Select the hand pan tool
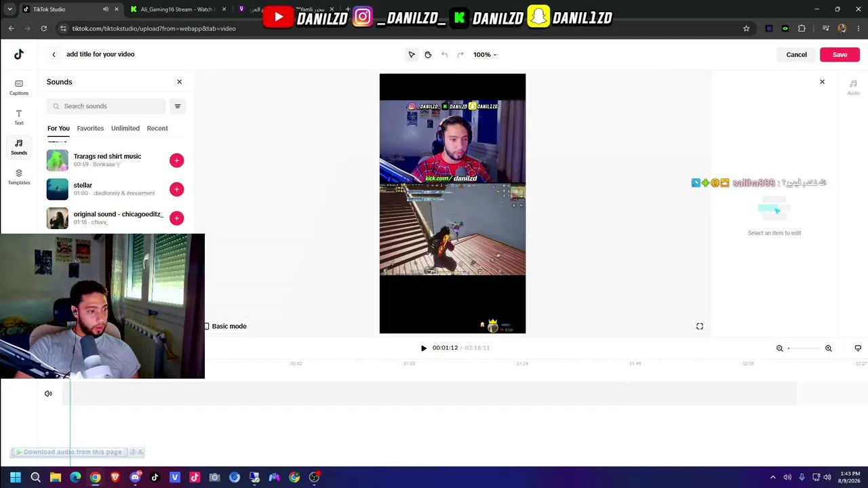The width and height of the screenshot is (868, 488). click(x=428, y=54)
